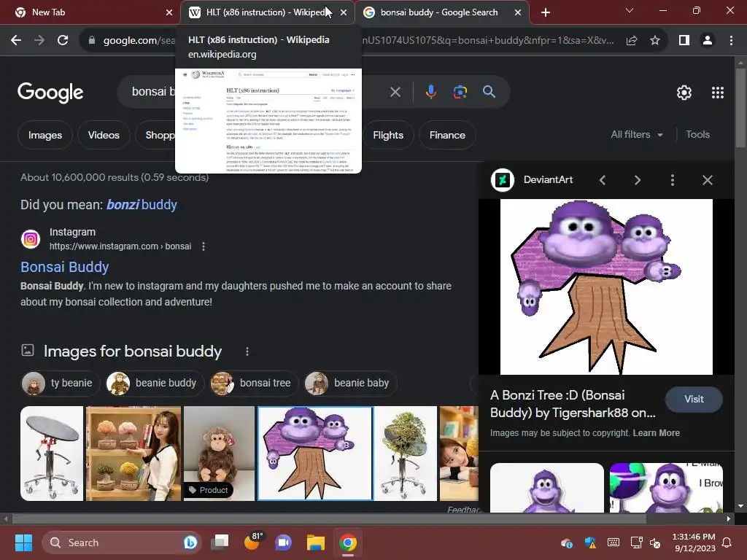The width and height of the screenshot is (747, 560).
Task: Filter results by Flights
Action: 388,135
